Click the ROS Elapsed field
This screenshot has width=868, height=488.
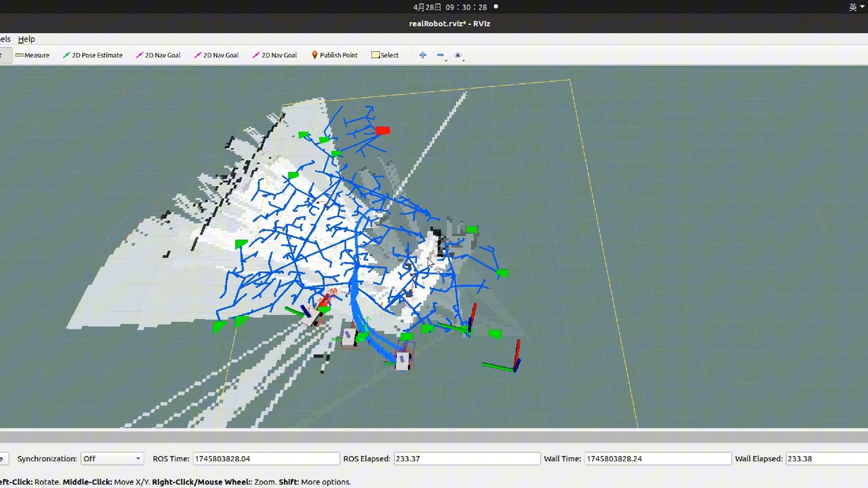(x=467, y=459)
